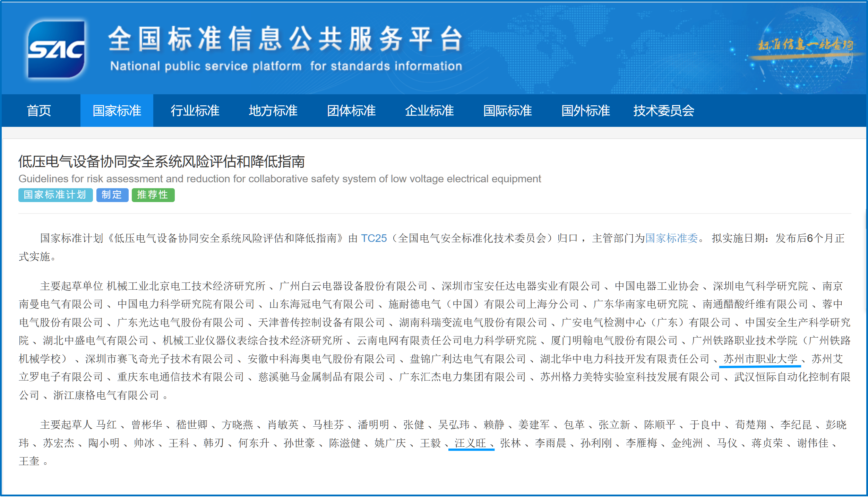
Task: Click the underlined 苏州市职业大学 text
Action: (x=760, y=359)
